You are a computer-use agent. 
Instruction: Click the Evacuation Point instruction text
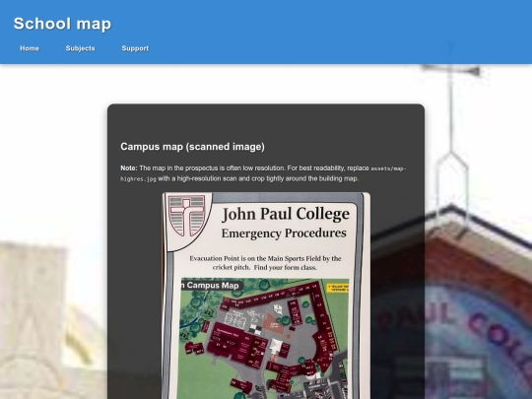265,263
